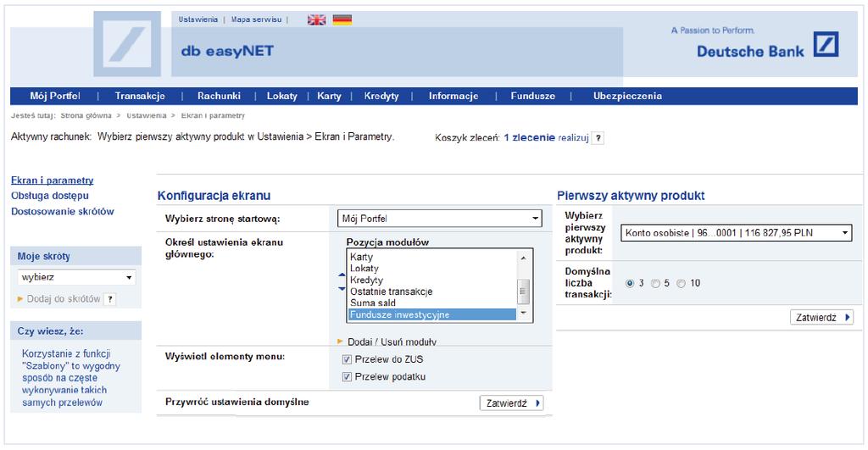Go to Strona główna breadcrumb

[86, 116]
